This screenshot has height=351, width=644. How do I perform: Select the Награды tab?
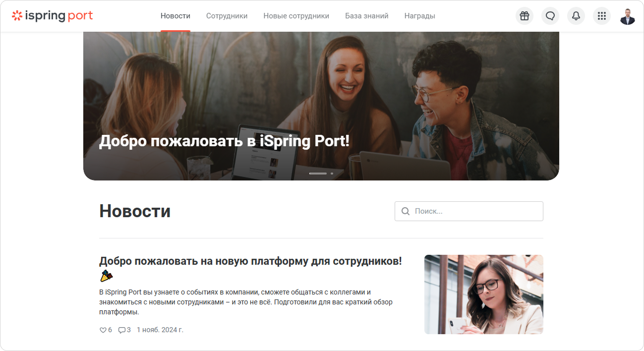[420, 16]
